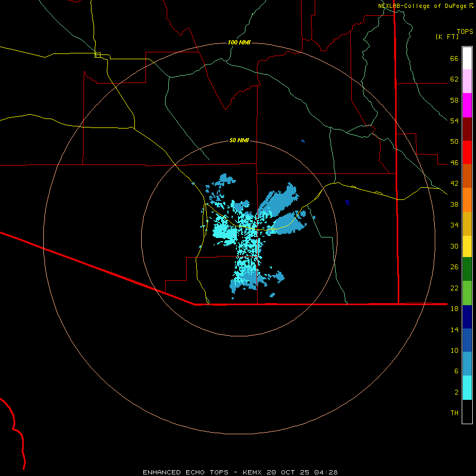Click the black TH legend swatch

point(467,411)
